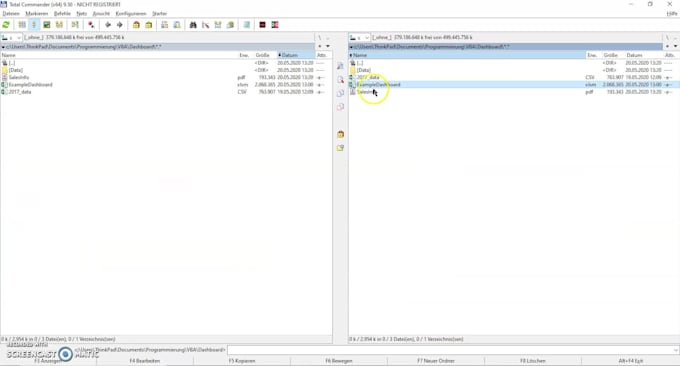The image size is (680, 366).
Task: Click F7 Neuer Ordner button
Action: tap(436, 361)
